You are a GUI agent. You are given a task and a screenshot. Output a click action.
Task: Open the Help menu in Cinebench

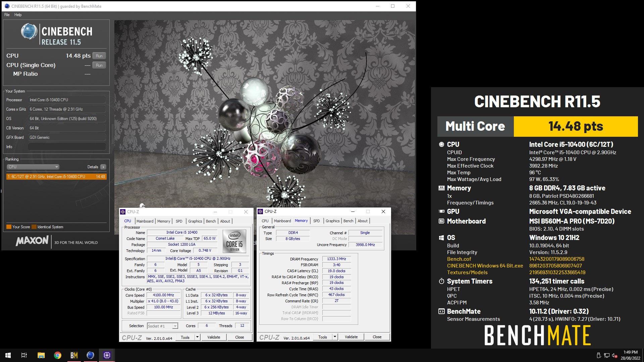click(18, 15)
